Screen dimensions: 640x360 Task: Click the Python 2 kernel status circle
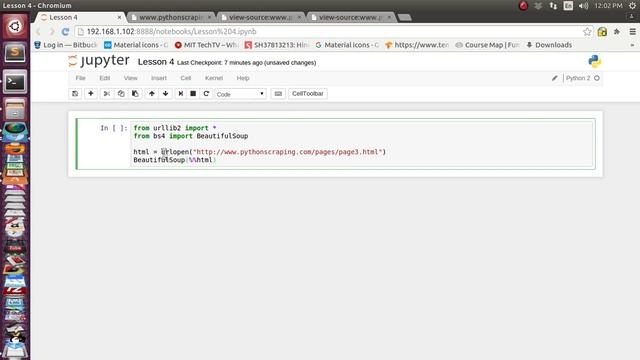597,78
